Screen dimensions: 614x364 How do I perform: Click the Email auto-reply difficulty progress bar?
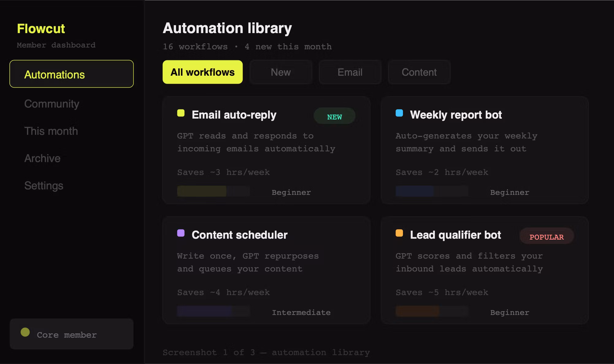coord(213,191)
